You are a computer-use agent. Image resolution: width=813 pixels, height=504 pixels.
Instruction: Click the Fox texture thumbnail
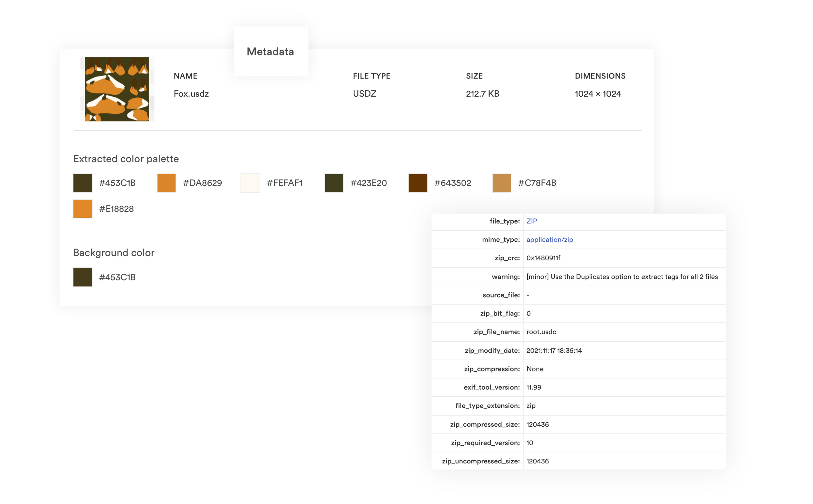pyautogui.click(x=117, y=89)
